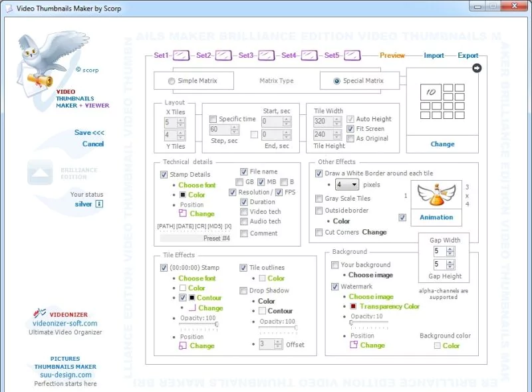Click the silver status info icon
Image resolution: width=532 pixels, height=392 pixels.
click(99, 205)
